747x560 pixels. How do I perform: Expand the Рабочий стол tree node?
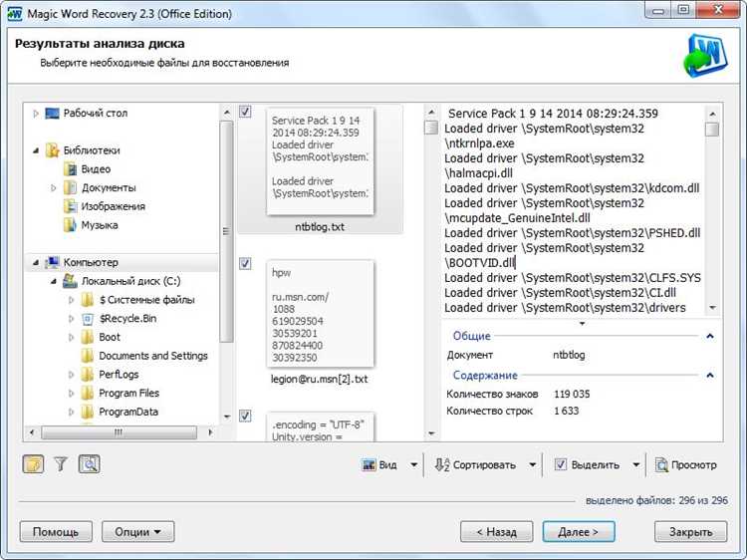[36, 114]
